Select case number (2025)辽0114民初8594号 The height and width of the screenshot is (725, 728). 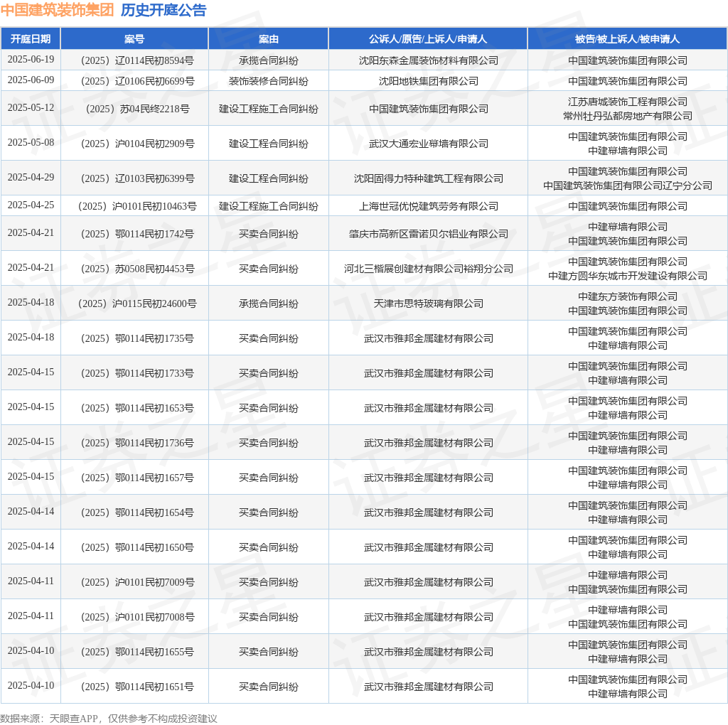(137, 61)
